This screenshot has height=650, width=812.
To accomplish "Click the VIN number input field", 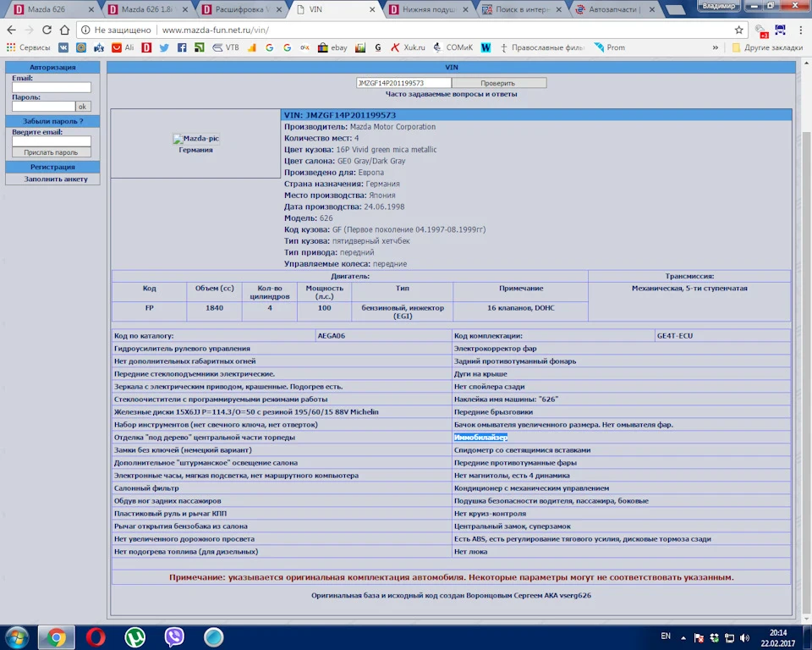I will [x=403, y=83].
